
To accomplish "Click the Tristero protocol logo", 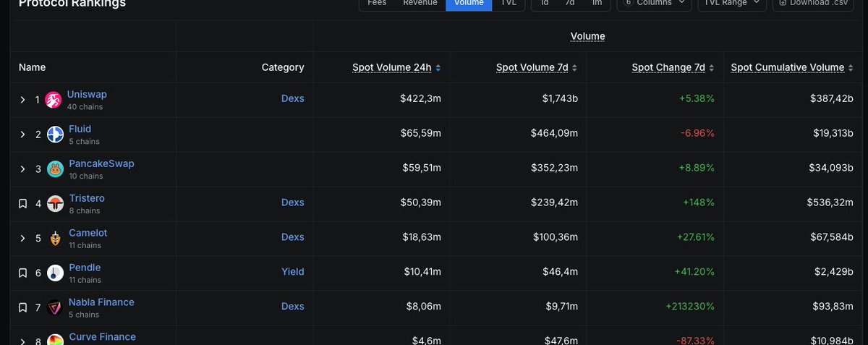I will (x=56, y=204).
